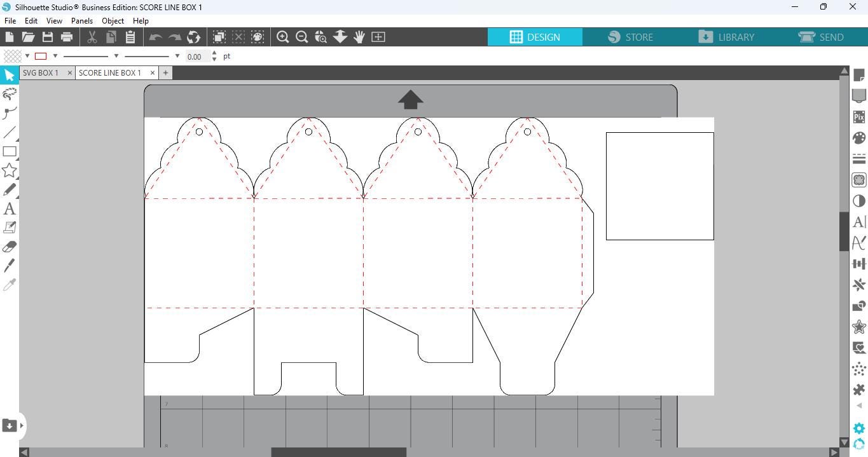
Task: Select the Eraser tool
Action: click(x=9, y=247)
